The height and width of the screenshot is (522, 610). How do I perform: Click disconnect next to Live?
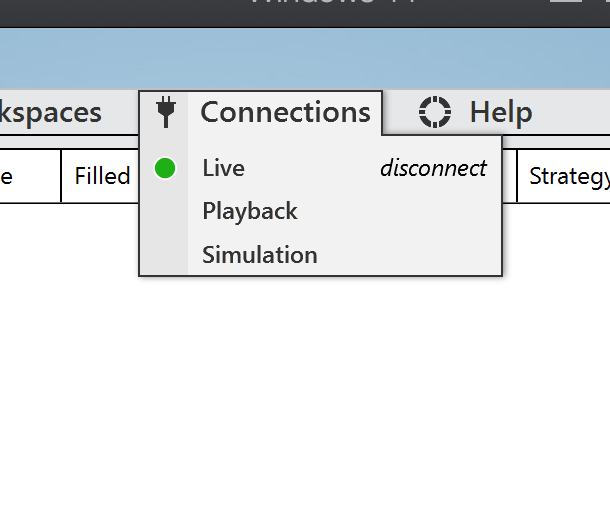tap(433, 168)
